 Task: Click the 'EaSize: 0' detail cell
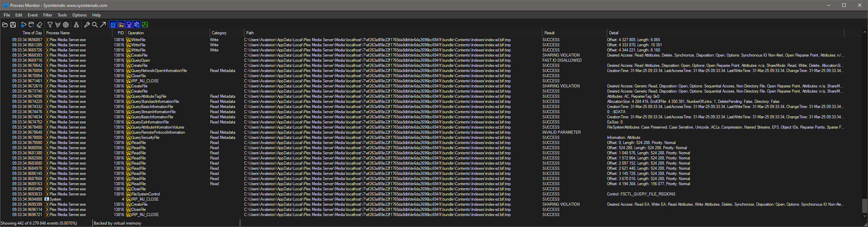[615, 122]
